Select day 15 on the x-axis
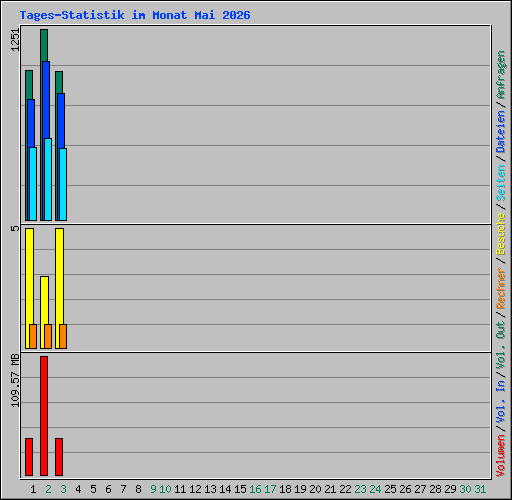This screenshot has height=500, width=512. (240, 489)
